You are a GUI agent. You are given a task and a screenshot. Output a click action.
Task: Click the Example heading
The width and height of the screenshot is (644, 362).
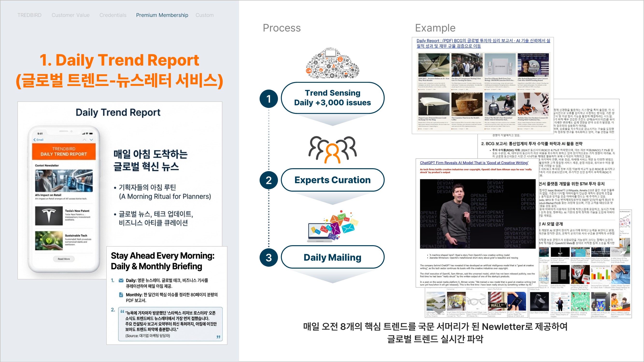tap(435, 28)
